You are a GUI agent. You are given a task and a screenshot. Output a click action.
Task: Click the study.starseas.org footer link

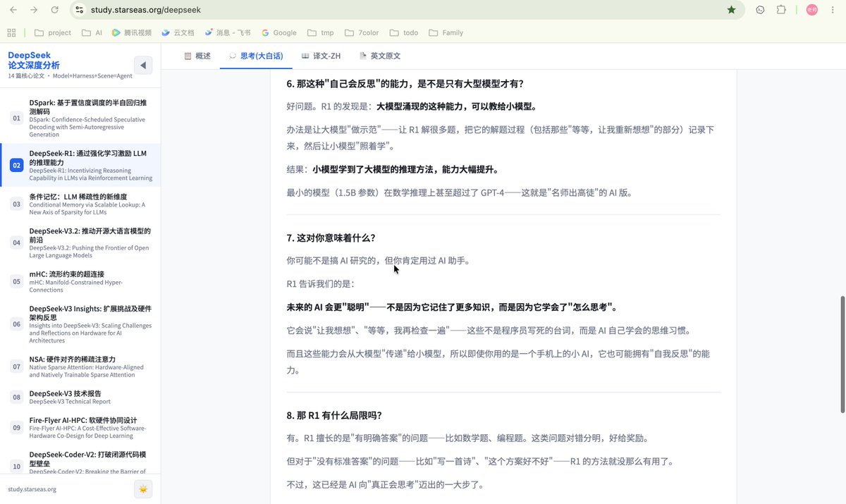pos(32,489)
